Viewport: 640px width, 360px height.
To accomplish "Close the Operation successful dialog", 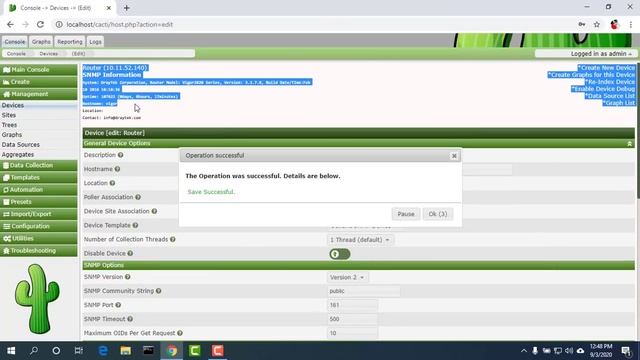I will (x=454, y=156).
